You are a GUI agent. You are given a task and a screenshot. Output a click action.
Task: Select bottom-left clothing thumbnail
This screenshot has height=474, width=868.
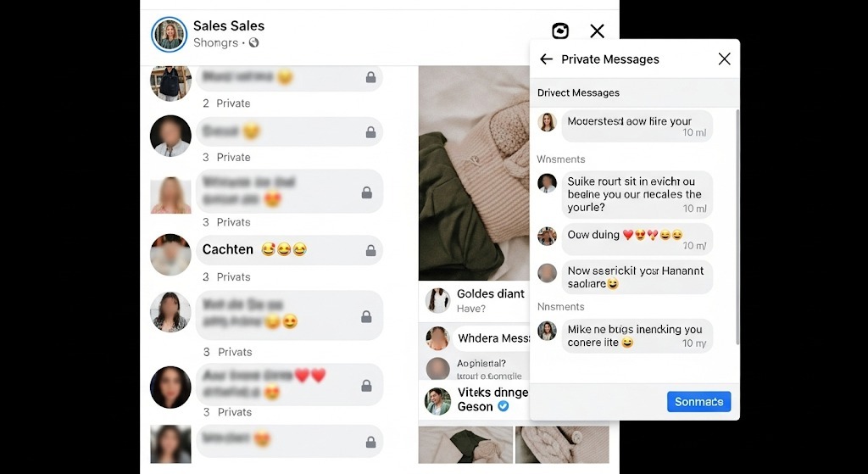click(x=465, y=444)
